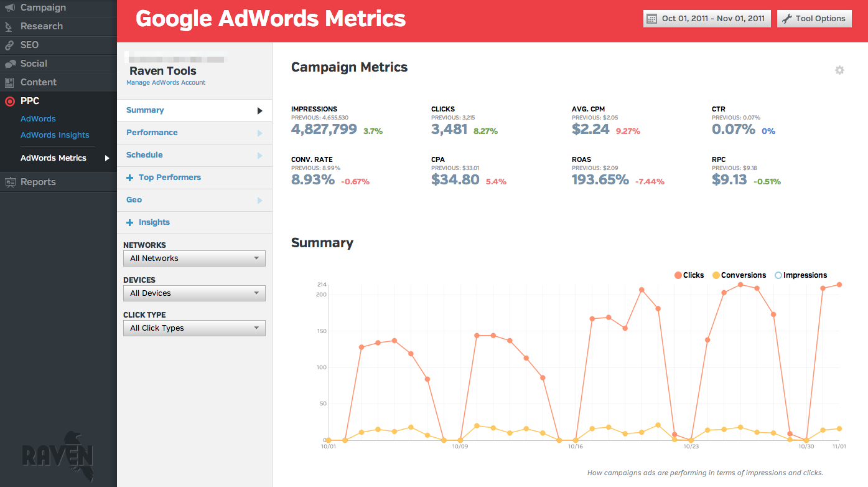Screen dimensions: 868x487
Task: Click the Campaign Metrics heading
Action: click(350, 67)
